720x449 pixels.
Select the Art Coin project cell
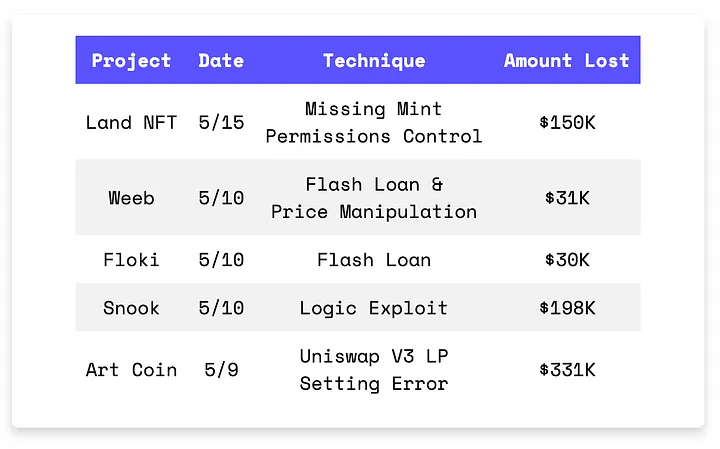[131, 370]
